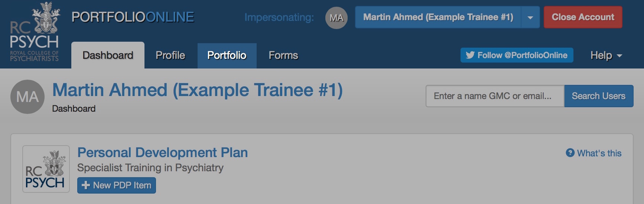Image resolution: width=644 pixels, height=204 pixels.
Task: Click the RC Psych crest logo in header
Action: [x=34, y=32]
